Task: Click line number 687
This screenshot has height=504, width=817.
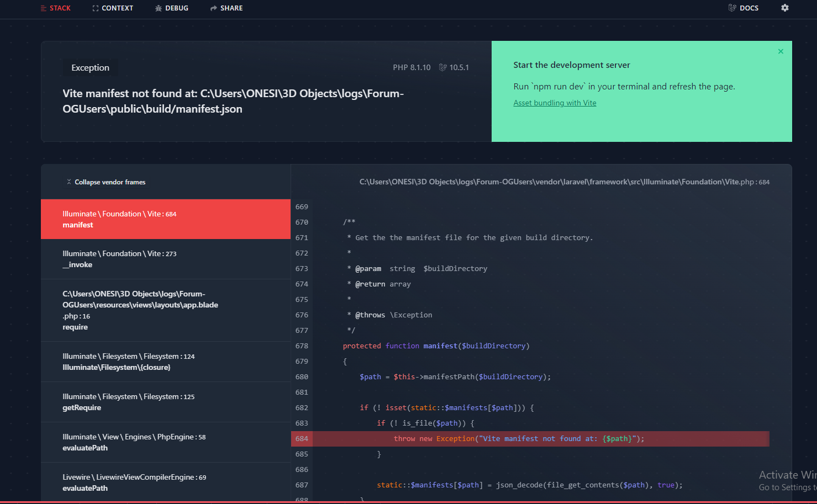Action: [302, 485]
